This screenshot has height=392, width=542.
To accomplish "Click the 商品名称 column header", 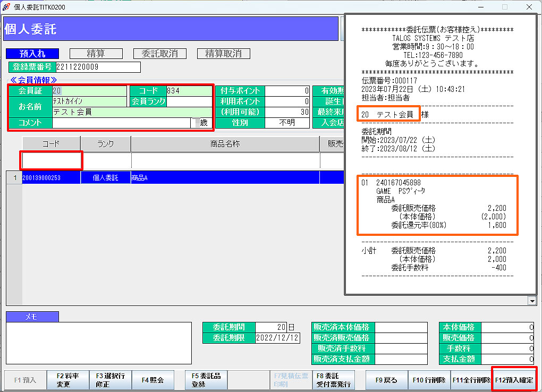I will 225,144.
